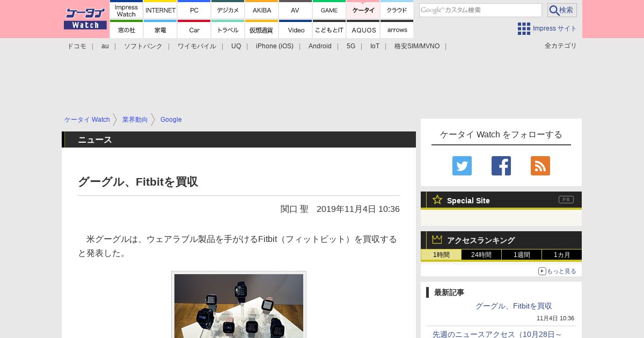The image size is (644, 338).
Task: Open the こどもとIT nav tab
Action: click(x=330, y=30)
